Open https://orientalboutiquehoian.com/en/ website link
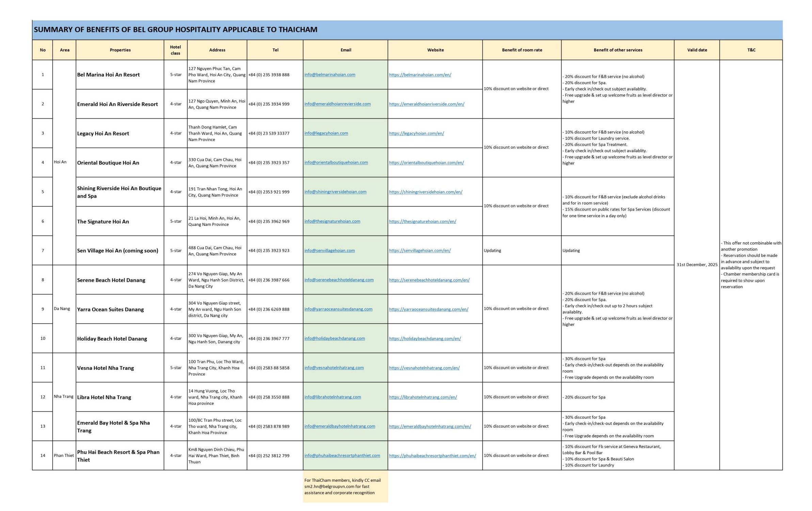Screen dimensions: 812x511 point(426,163)
